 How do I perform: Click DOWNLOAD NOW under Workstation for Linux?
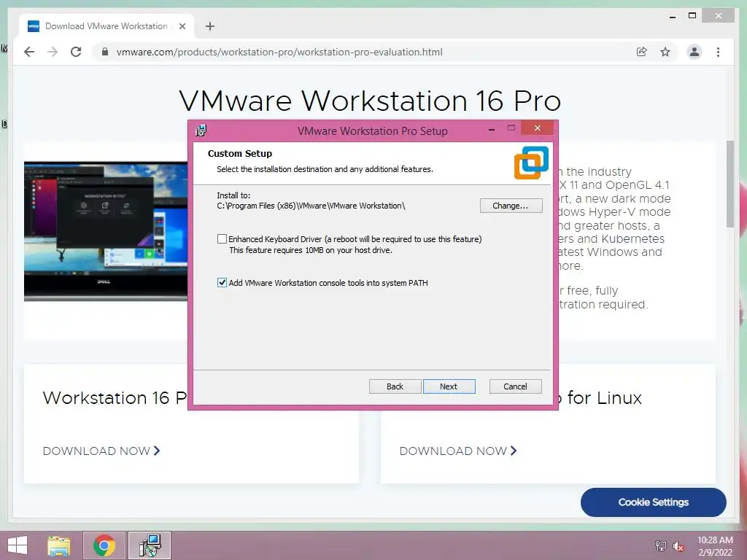point(458,451)
